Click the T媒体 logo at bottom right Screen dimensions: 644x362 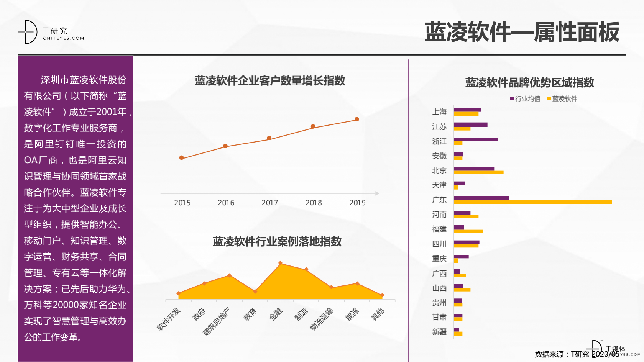(x=614, y=349)
